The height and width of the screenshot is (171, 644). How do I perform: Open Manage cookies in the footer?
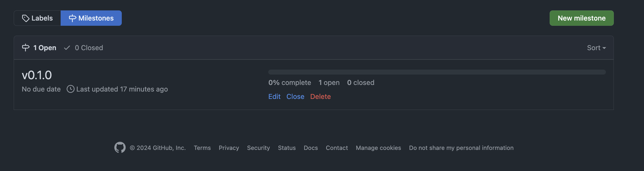[x=378, y=148]
